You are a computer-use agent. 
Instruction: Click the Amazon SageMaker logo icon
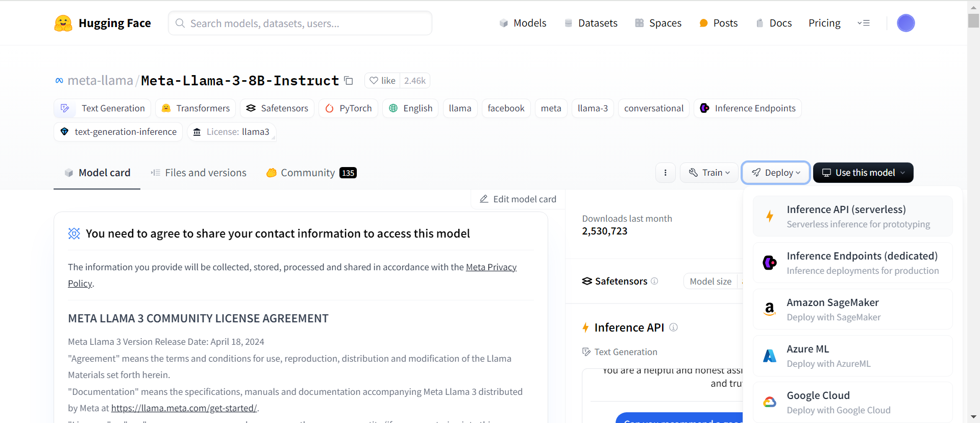click(x=770, y=309)
